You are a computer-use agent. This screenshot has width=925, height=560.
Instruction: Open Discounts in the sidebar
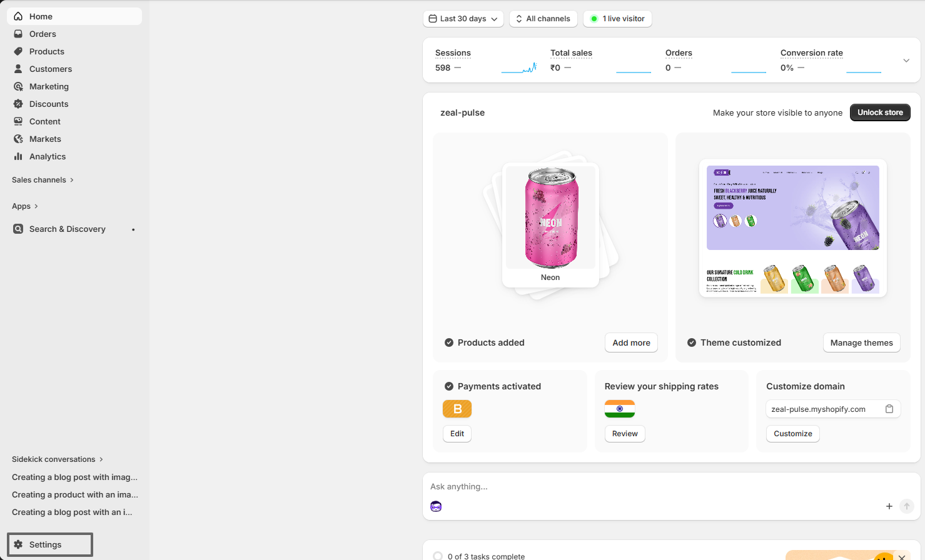tap(48, 104)
